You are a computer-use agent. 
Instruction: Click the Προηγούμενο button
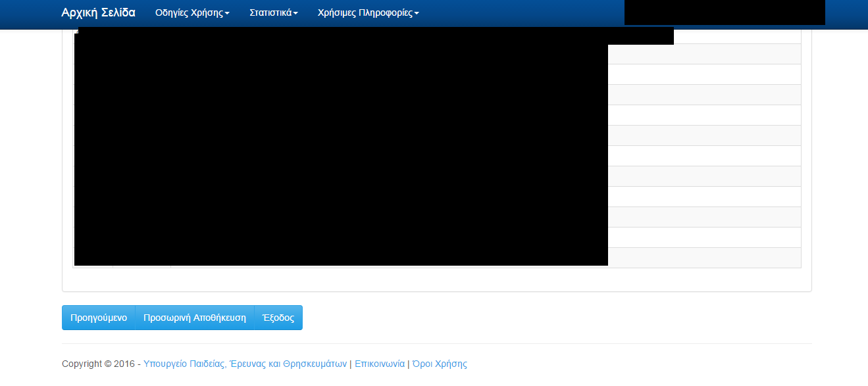99,318
